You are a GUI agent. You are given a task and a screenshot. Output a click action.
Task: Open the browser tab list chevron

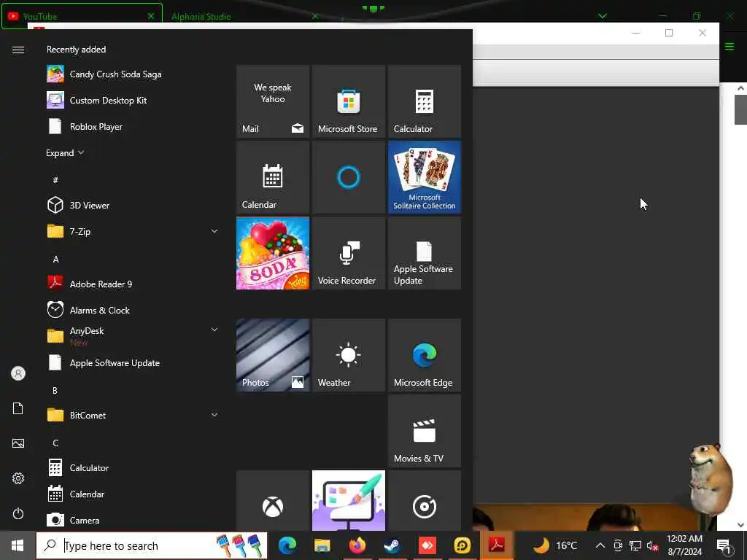coord(603,16)
